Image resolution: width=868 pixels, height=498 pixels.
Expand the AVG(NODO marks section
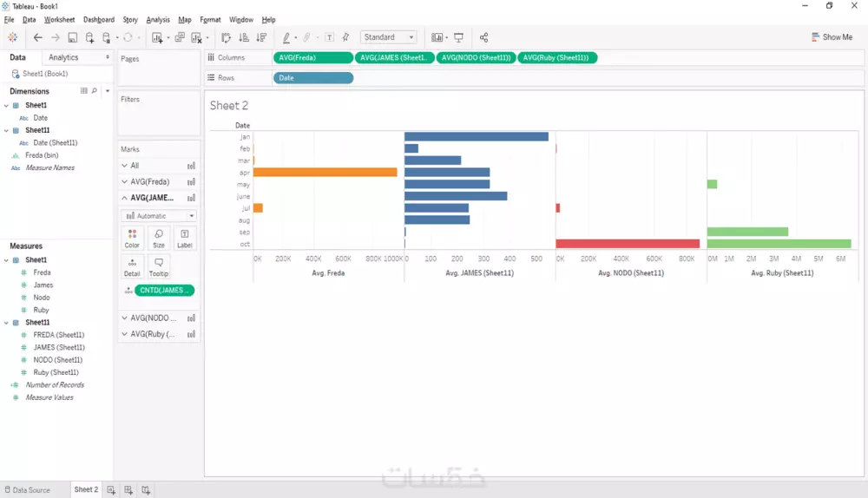coord(124,318)
